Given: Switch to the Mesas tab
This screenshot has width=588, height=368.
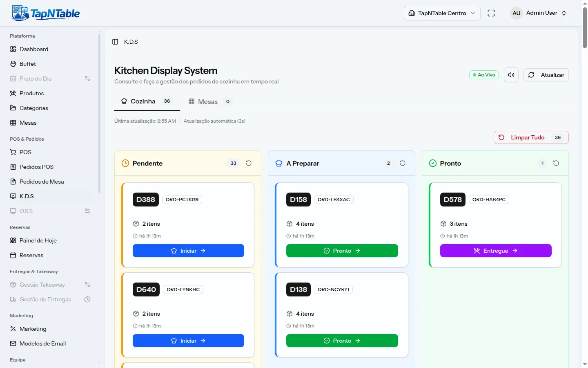Looking at the screenshot, I should (x=210, y=101).
